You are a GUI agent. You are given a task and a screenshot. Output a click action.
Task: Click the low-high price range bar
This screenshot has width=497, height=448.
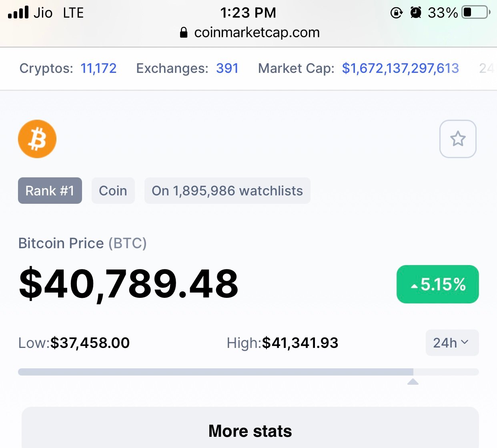point(248,372)
